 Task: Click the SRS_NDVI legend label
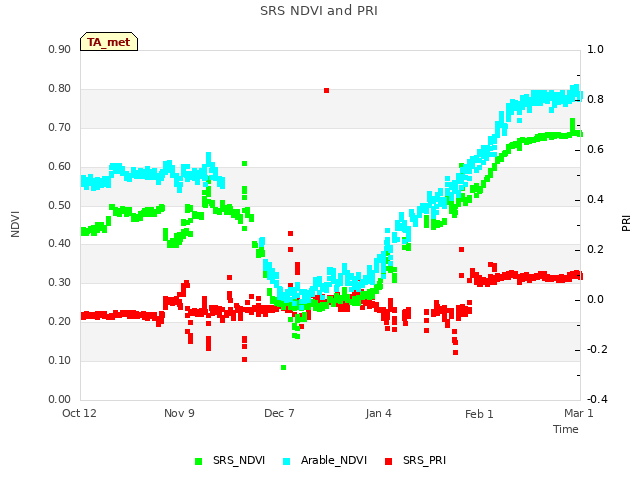tap(239, 460)
